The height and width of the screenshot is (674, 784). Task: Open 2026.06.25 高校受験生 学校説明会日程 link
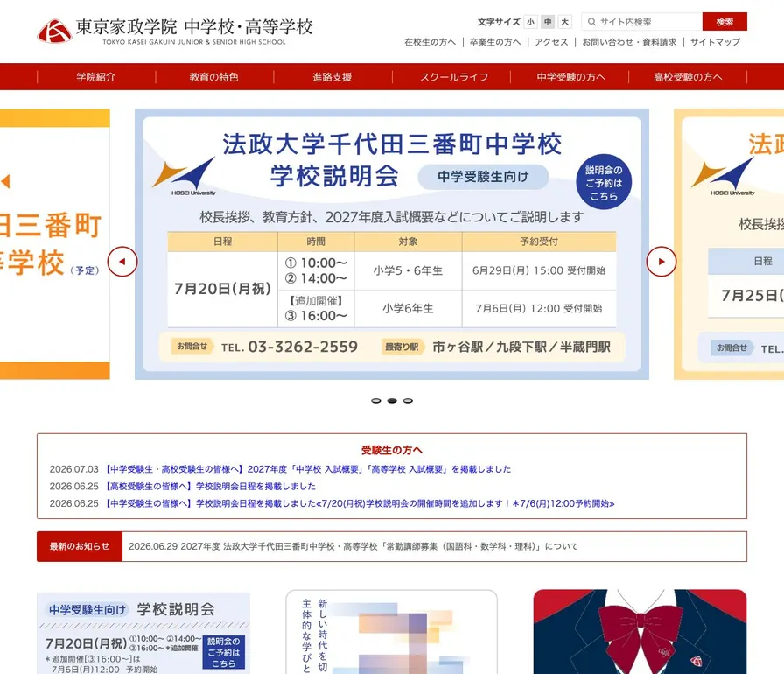pyautogui.click(x=210, y=486)
